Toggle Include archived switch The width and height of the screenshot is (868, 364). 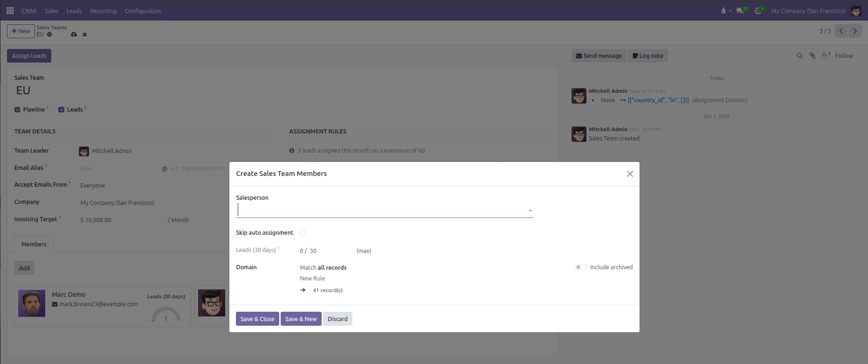[581, 267]
